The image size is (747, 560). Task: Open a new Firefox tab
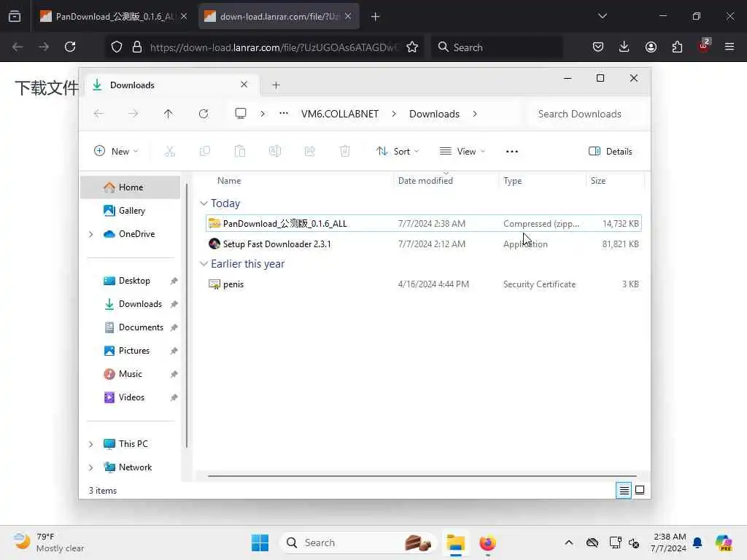(x=375, y=17)
